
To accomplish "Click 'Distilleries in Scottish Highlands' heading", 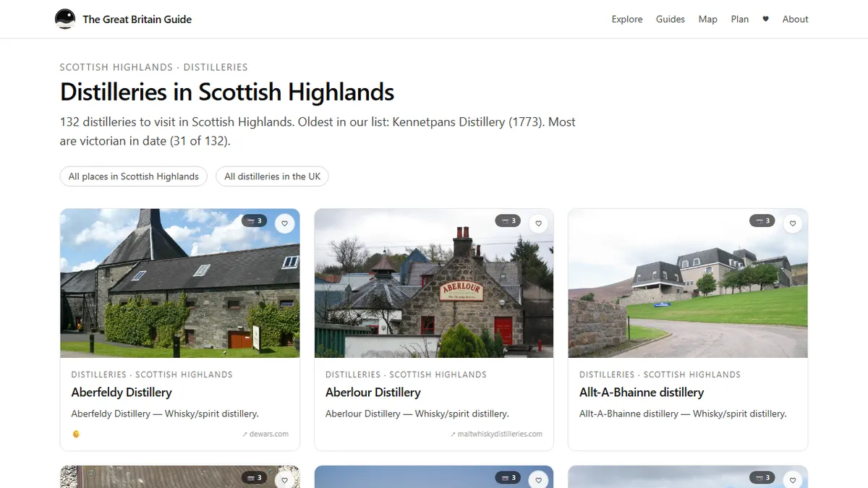I will [227, 93].
